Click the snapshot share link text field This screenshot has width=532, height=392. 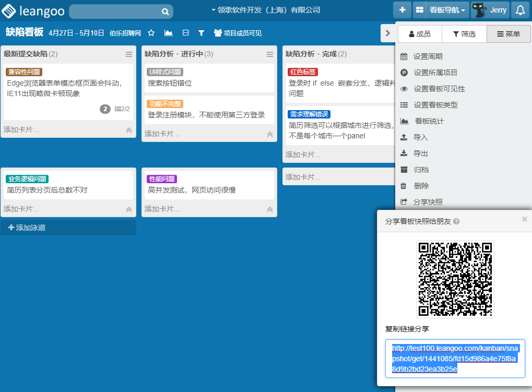(x=455, y=359)
